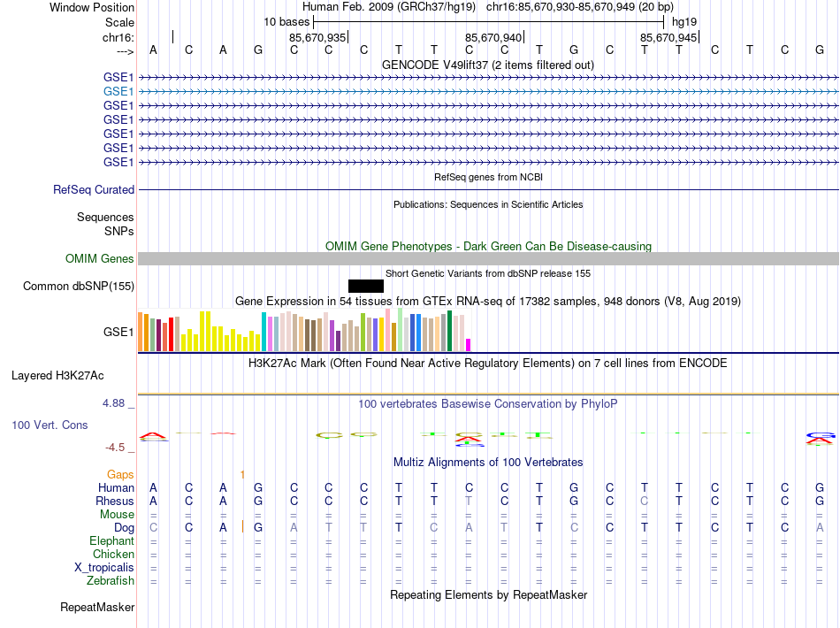The width and height of the screenshot is (840, 628).
Task: Click the magenta bar in GTEx chart
Action: [469, 345]
